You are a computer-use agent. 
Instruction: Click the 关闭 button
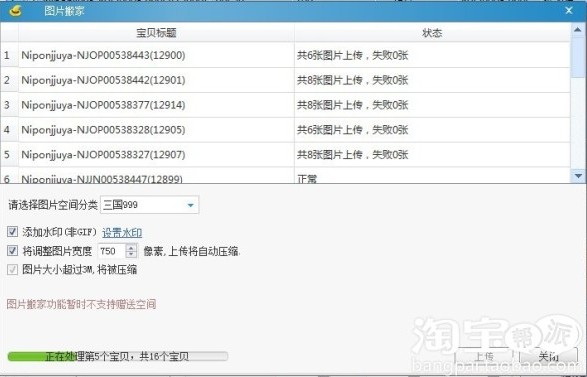point(548,356)
